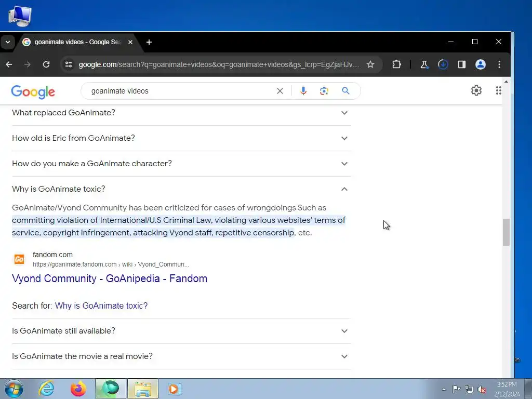This screenshot has width=532, height=399.
Task: Open Computer icon on the desktop
Action: [x=20, y=16]
